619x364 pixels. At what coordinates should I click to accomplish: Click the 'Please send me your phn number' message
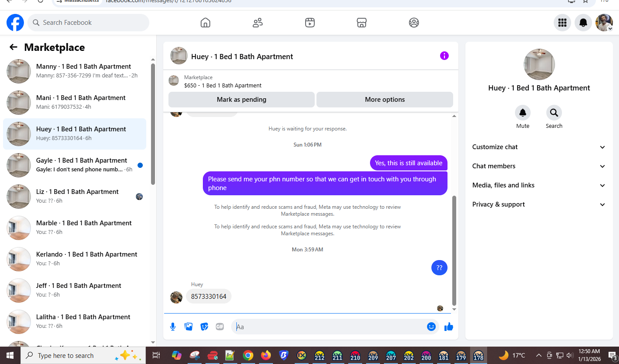click(x=325, y=184)
